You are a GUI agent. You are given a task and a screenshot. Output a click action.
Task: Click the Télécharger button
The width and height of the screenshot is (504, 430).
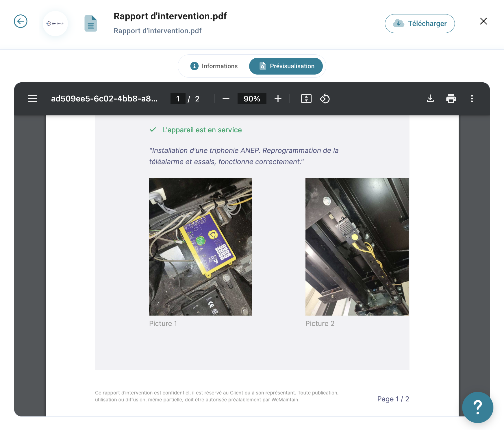pyautogui.click(x=420, y=24)
